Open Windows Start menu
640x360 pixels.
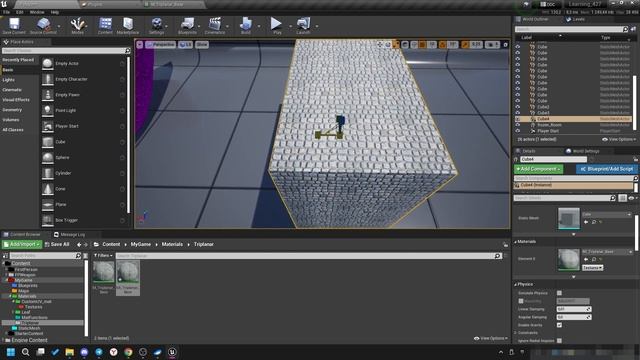(11, 352)
